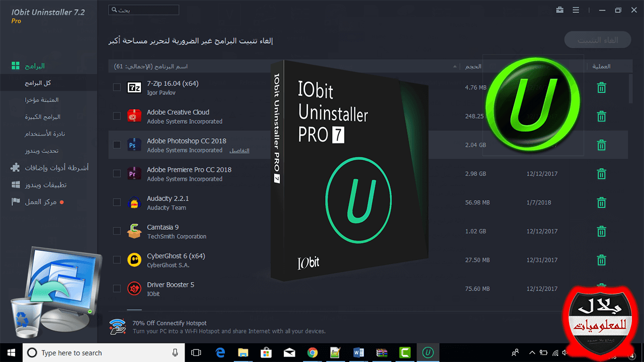Click the program search input field
Viewport: 644px width, 362px height.
[x=143, y=10]
